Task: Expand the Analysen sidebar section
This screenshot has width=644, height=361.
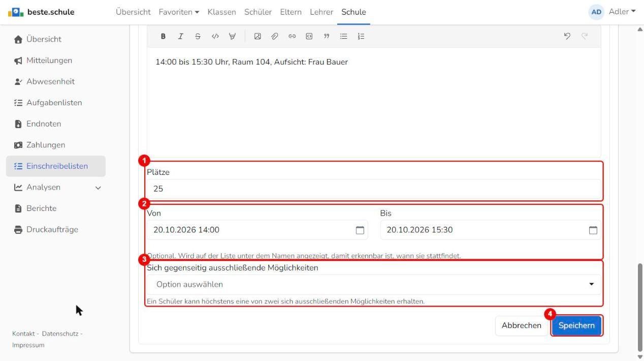Action: (x=56, y=187)
